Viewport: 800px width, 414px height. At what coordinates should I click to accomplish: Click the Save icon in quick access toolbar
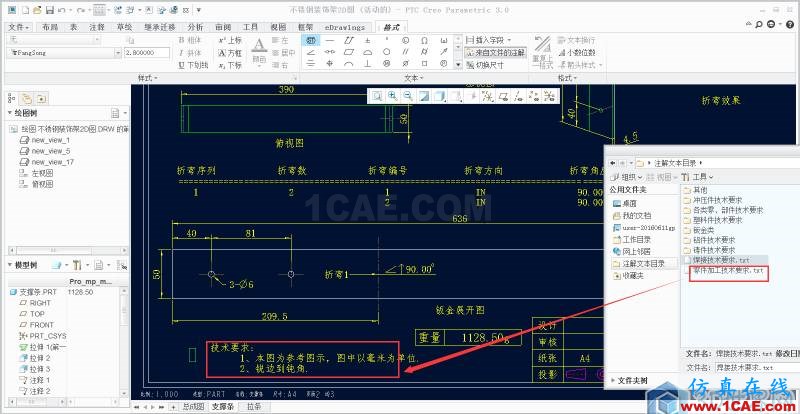[49, 10]
